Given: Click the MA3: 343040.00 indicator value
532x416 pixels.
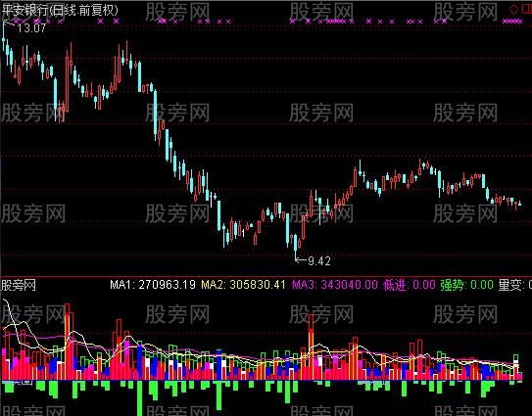Looking at the screenshot, I should (335, 284).
